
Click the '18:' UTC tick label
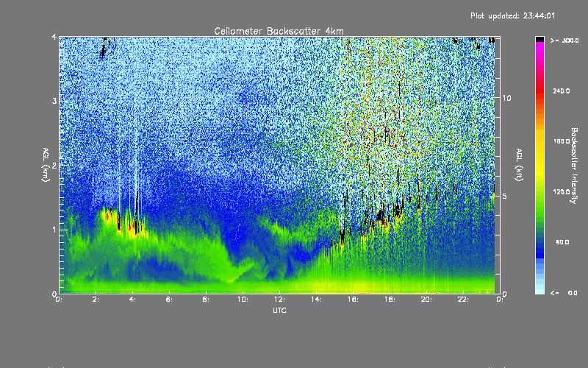pos(390,300)
